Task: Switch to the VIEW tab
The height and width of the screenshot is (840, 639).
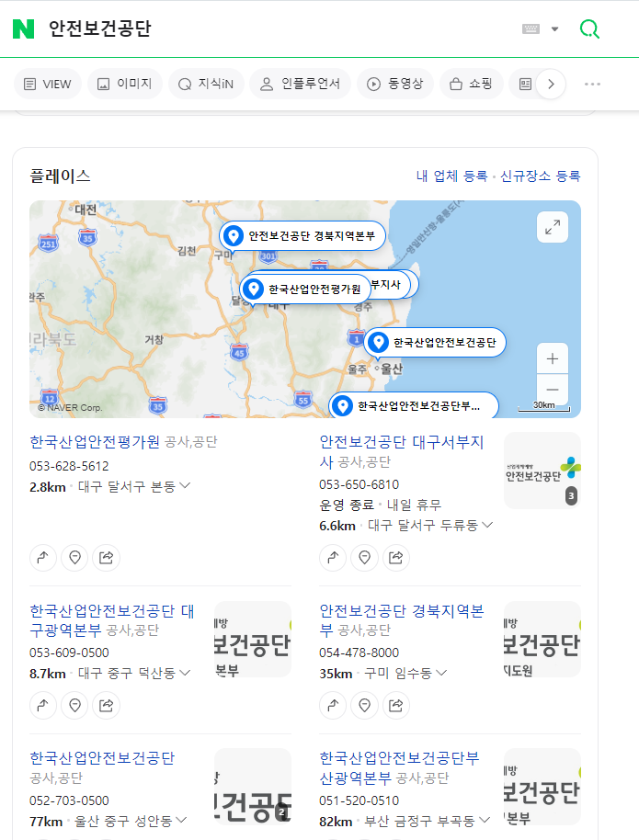Action: pos(48,85)
